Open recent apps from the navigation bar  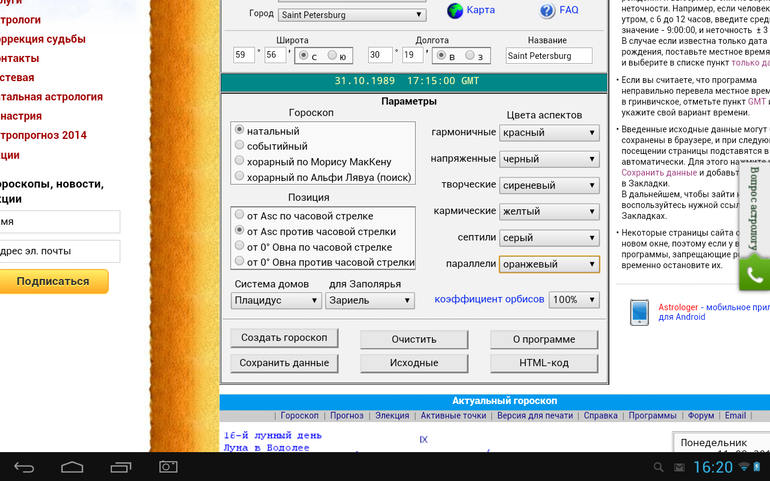[121, 467]
